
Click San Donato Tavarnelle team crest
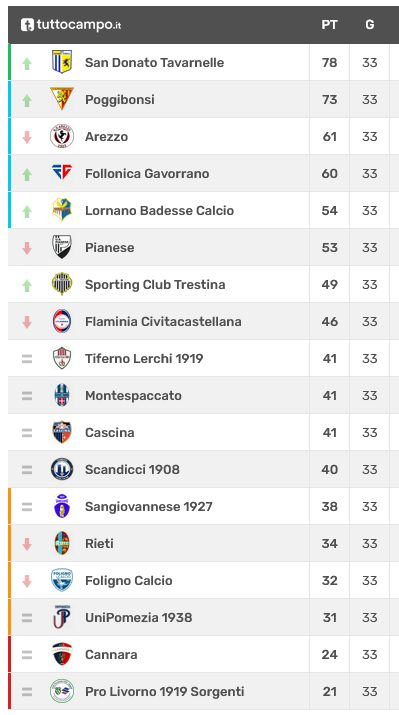pyautogui.click(x=62, y=62)
